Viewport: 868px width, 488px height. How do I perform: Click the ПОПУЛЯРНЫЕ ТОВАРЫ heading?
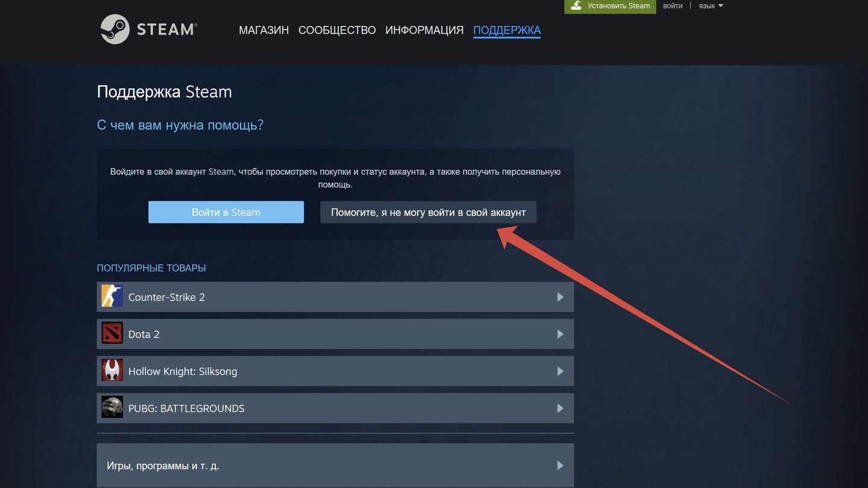click(x=151, y=268)
